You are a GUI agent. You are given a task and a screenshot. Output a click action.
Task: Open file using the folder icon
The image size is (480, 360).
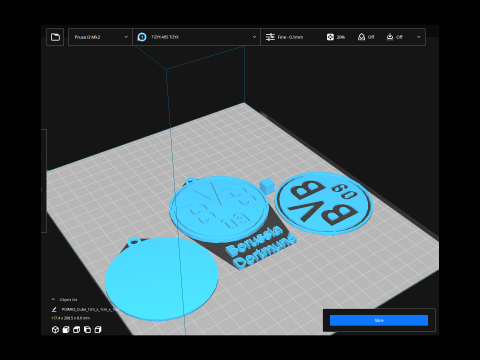tap(55, 37)
